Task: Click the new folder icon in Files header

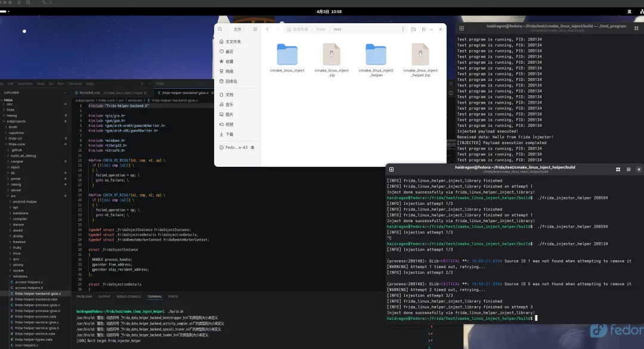Action: click(414, 30)
